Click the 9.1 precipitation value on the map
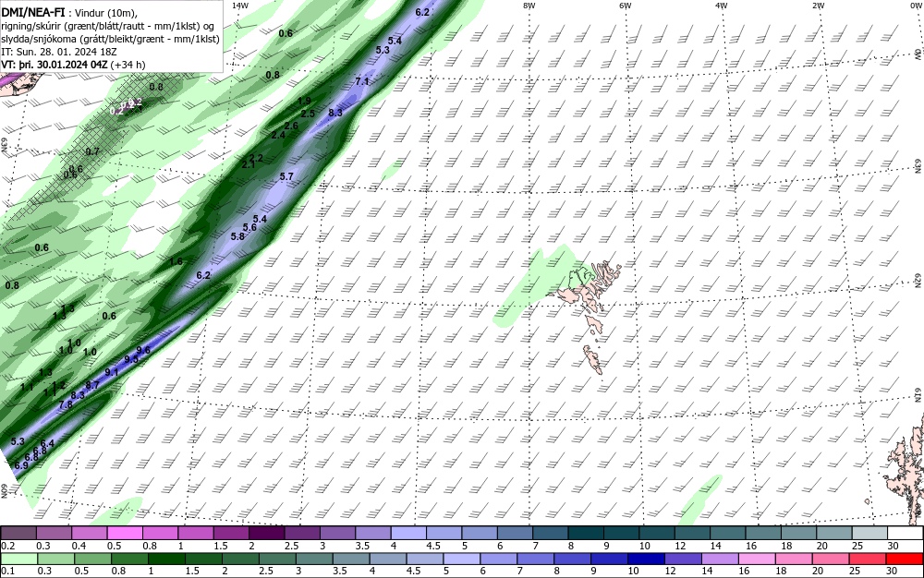924x578 pixels. pyautogui.click(x=112, y=372)
